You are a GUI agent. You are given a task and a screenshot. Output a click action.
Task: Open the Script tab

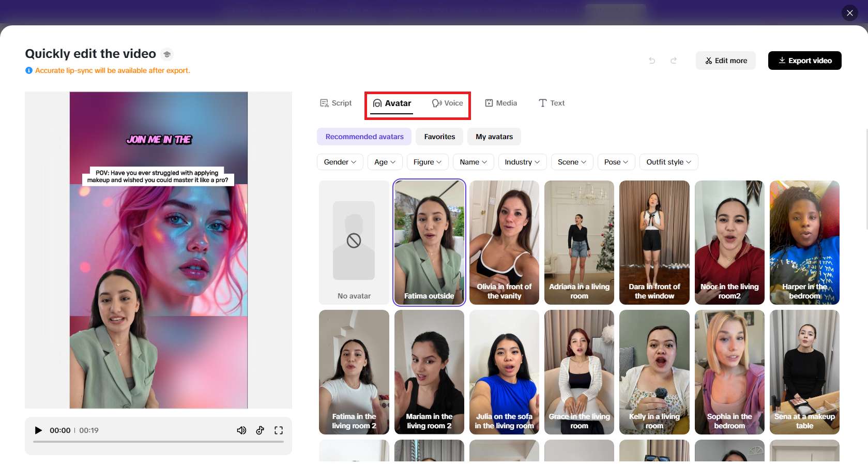(x=336, y=103)
